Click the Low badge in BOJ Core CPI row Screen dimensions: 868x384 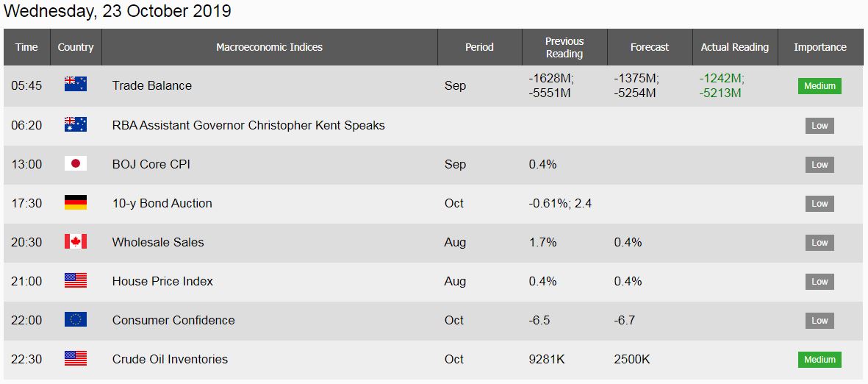819,165
